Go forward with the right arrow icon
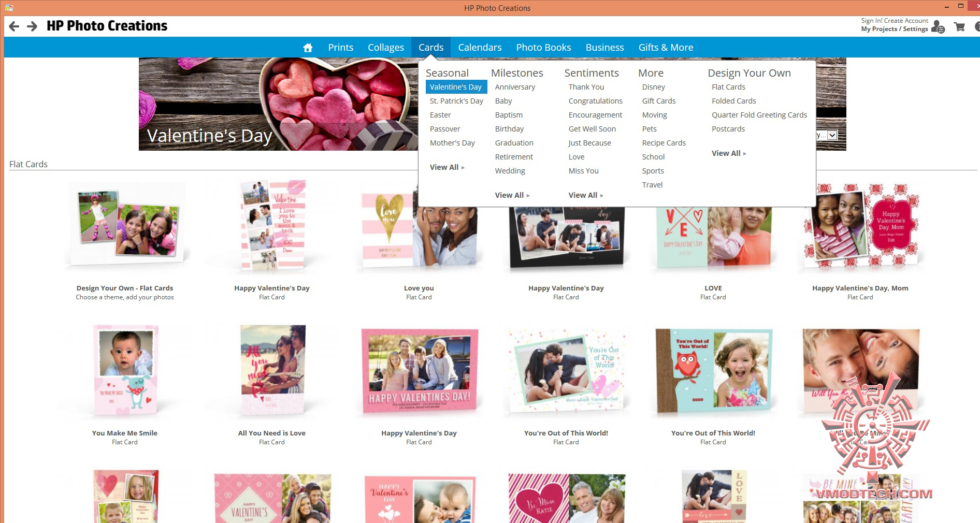Viewport: 980px width, 523px height. 32,26
